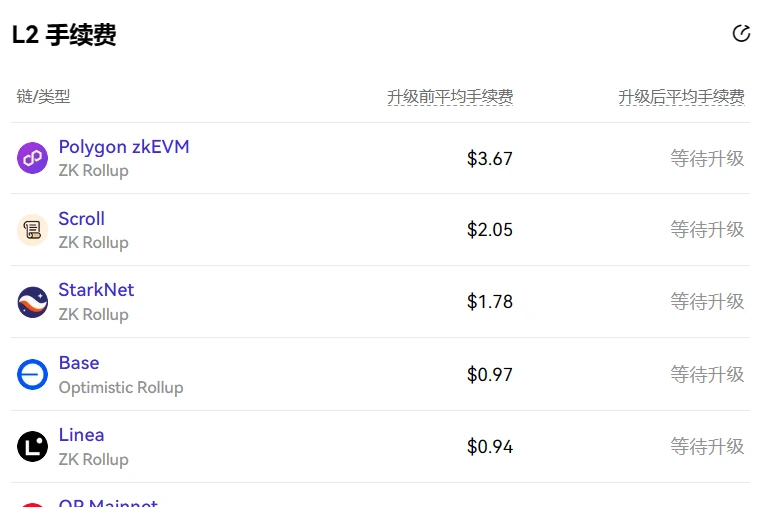The image size is (766, 526).
Task: Open the Linea chain link
Action: tap(81, 435)
